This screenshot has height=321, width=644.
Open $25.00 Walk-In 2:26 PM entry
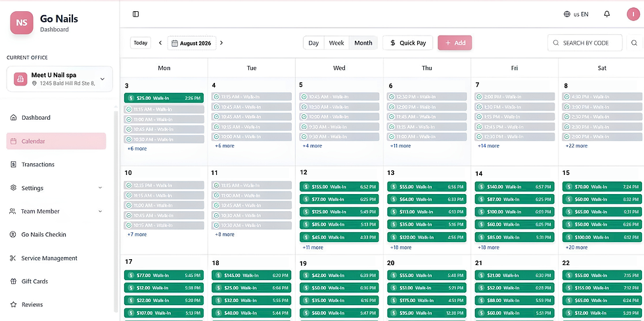[164, 98]
